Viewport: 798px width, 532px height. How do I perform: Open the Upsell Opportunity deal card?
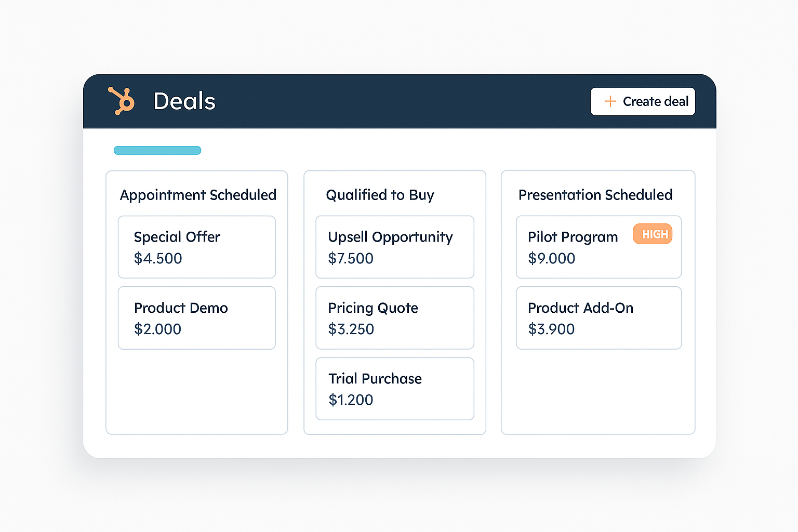395,247
